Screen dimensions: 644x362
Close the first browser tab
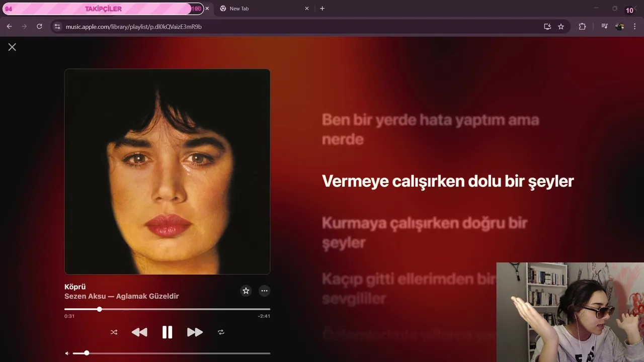207,9
